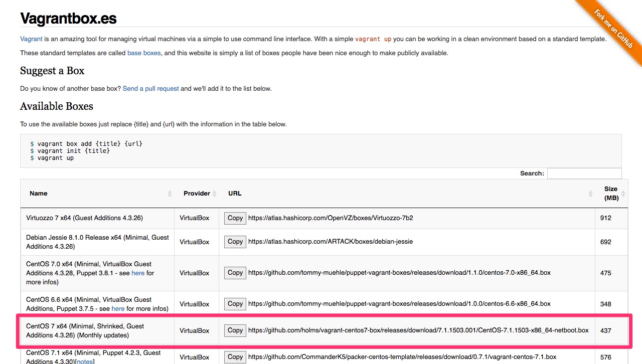Copy the CentOS 7.1 x64 box URL
Viewport: 642px width, 364px height.
[235, 357]
